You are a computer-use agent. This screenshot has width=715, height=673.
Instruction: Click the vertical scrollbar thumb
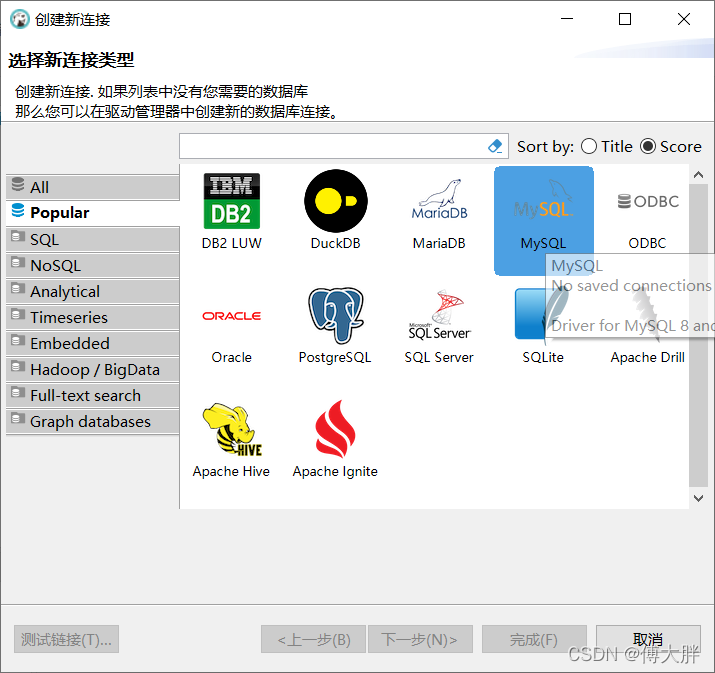(698, 335)
